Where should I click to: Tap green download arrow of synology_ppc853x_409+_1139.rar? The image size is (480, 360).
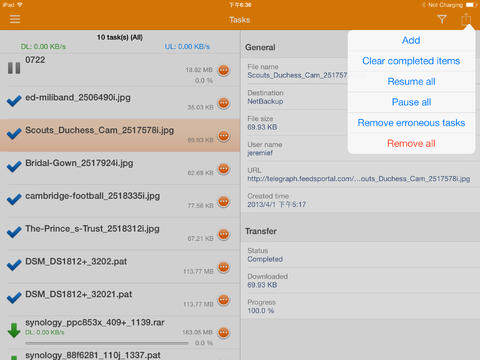[14, 330]
